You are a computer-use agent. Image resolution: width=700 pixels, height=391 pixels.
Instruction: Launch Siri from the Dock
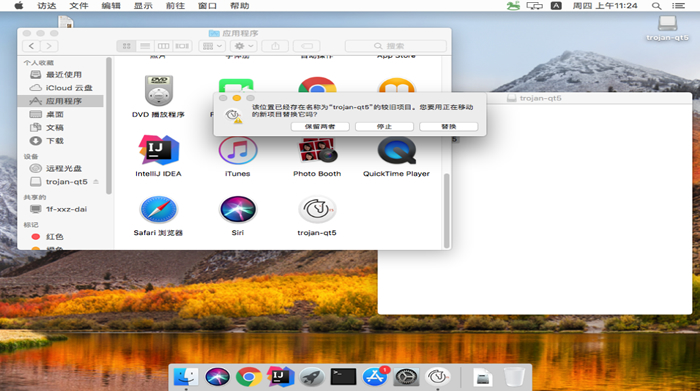point(217,377)
